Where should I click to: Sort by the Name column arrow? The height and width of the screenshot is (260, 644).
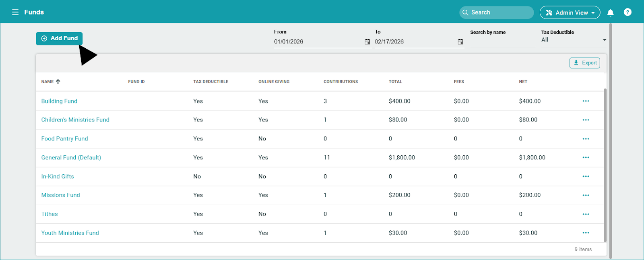point(58,81)
